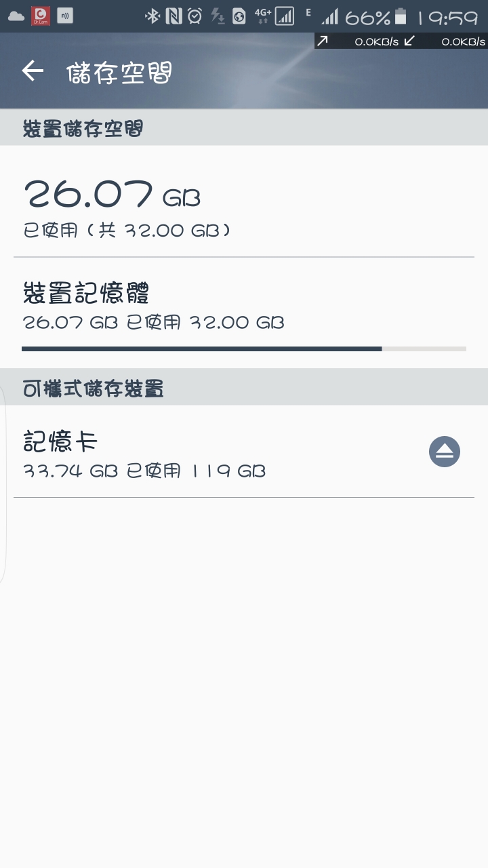
Task: Tap the device memory usage bar
Action: click(x=243, y=349)
